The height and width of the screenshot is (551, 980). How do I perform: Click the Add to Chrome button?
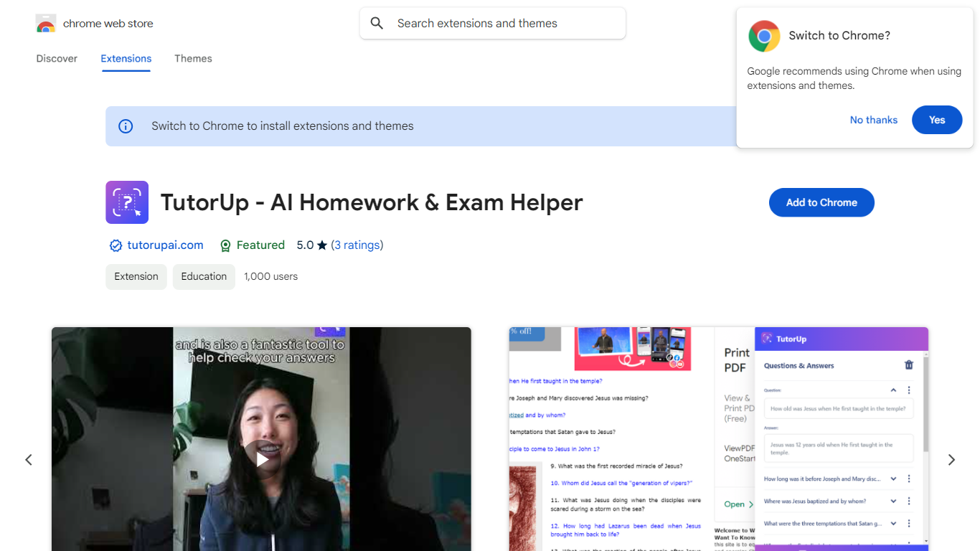(x=821, y=202)
